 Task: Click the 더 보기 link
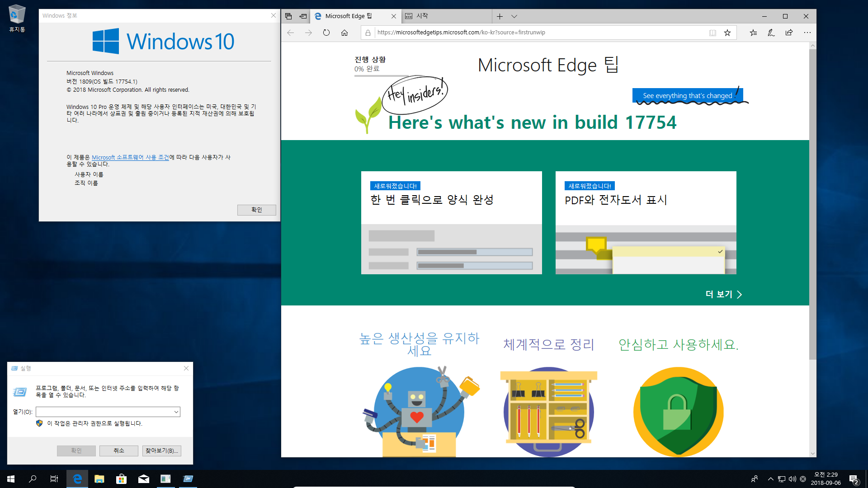[x=724, y=294]
